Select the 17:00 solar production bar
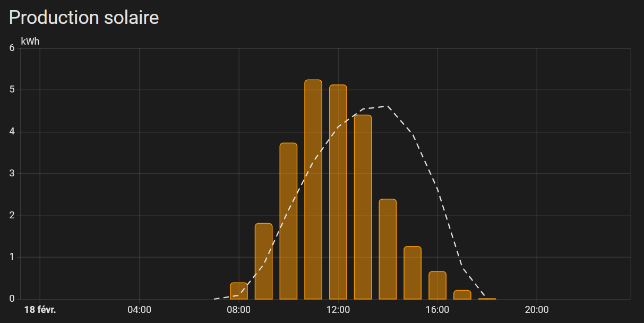 [x=462, y=295]
